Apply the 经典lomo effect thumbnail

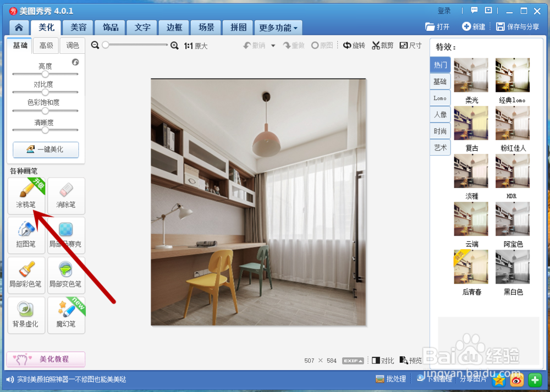[x=513, y=75]
